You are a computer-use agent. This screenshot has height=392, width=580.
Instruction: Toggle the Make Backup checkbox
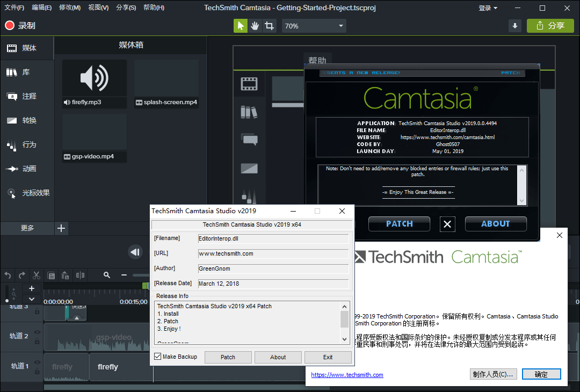[x=158, y=357]
